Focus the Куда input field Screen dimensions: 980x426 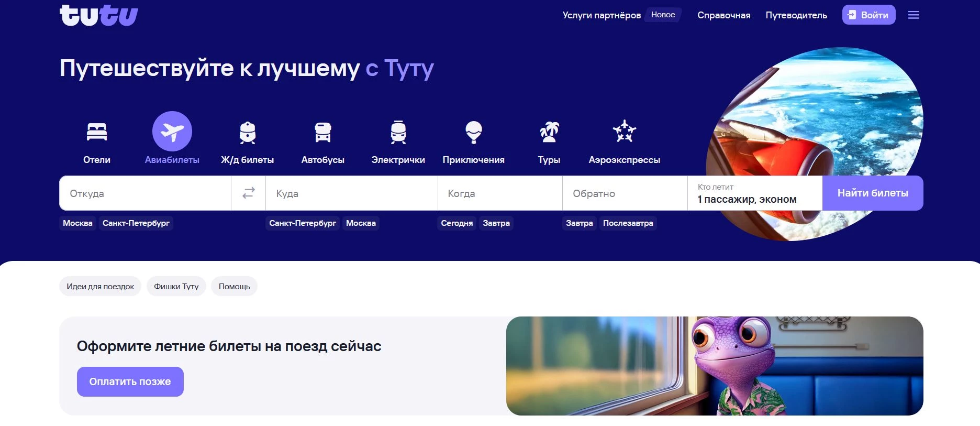coord(352,193)
